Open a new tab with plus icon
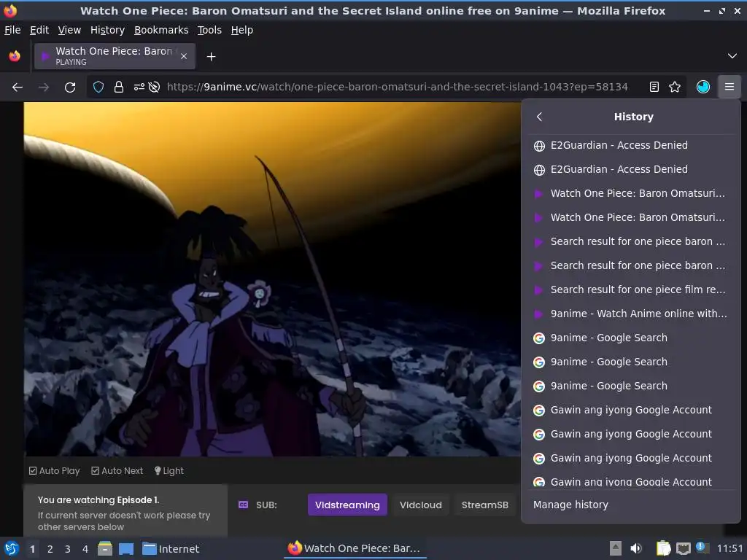747x560 pixels. [211, 57]
